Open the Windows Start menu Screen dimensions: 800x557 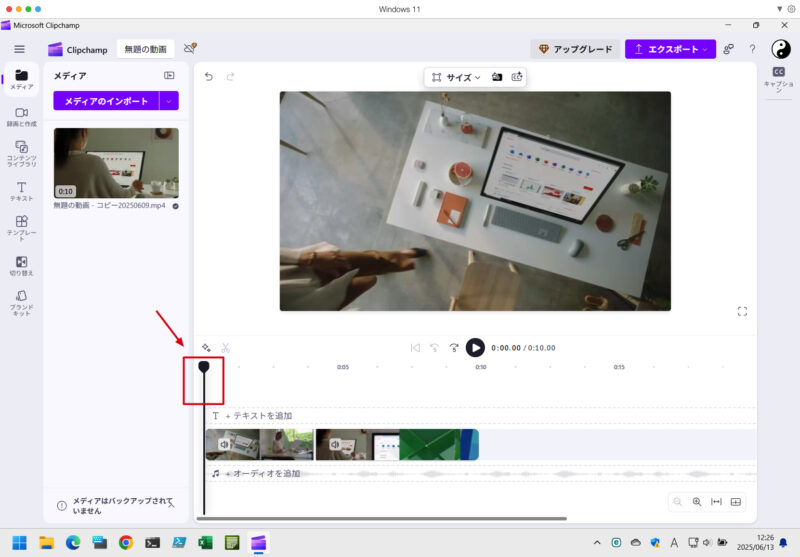tap(19, 542)
